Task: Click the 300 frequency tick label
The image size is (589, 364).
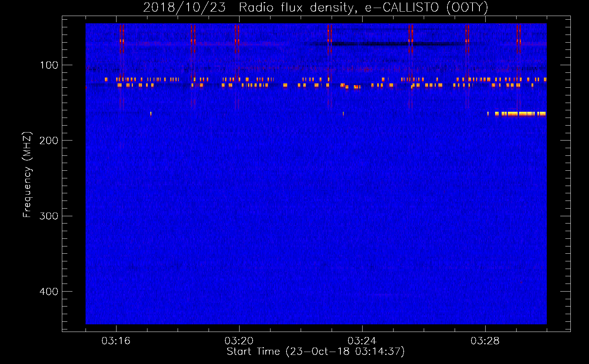Action: tap(48, 216)
